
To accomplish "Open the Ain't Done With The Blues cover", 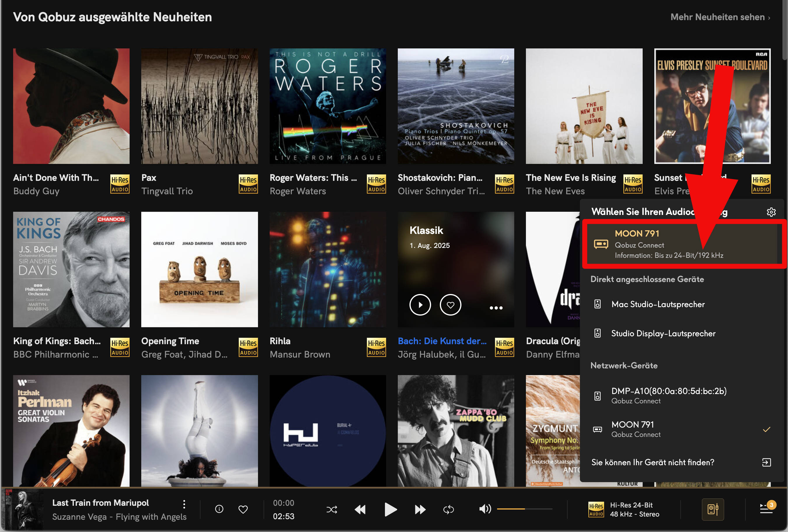I will 71,106.
